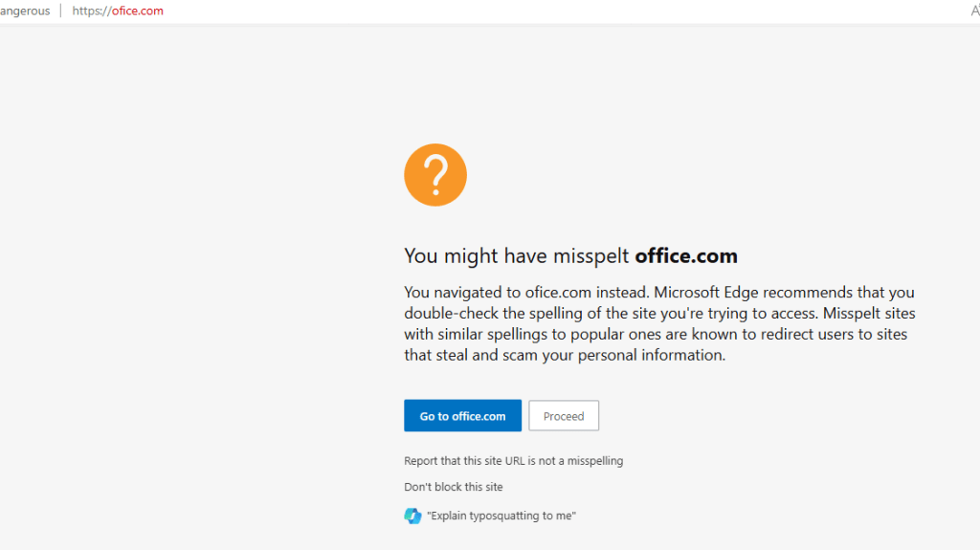
Task: Click the red ofice.com domain in the address bar
Action: click(x=138, y=11)
